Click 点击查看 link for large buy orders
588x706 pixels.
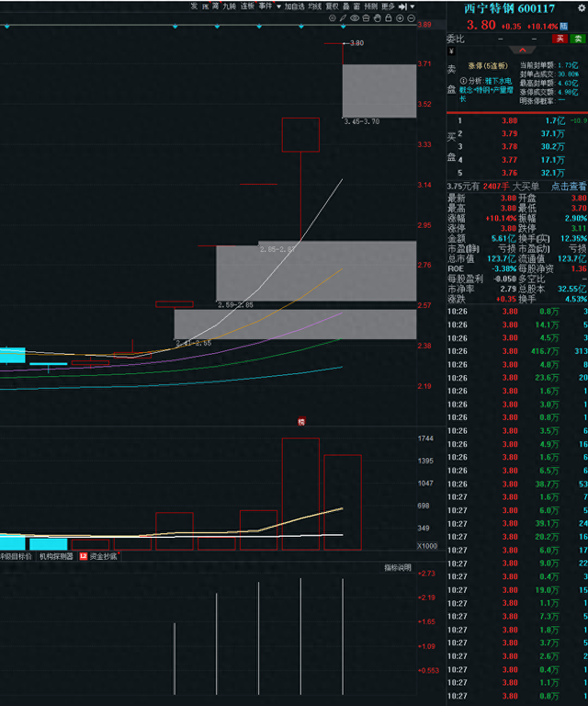click(x=569, y=186)
